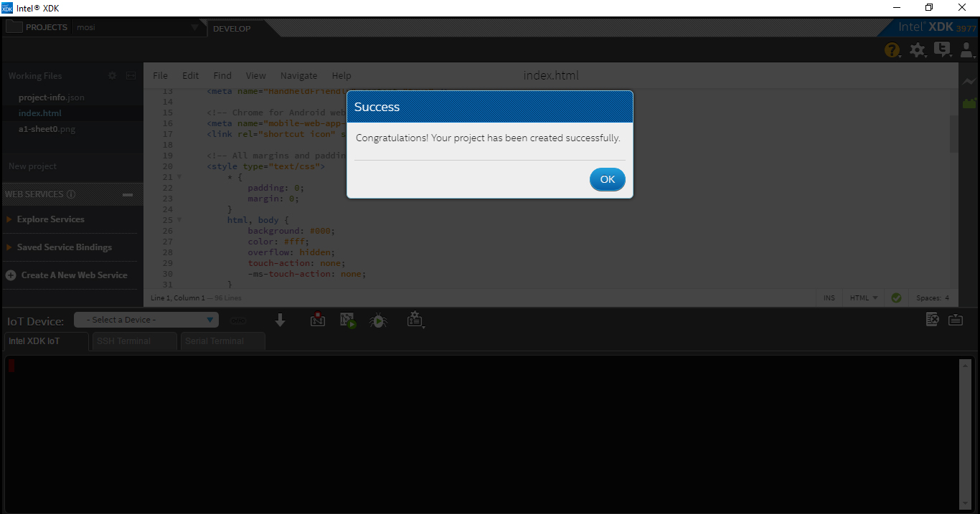
Task: Switch to the Serial Terminal tab
Action: [223, 341]
